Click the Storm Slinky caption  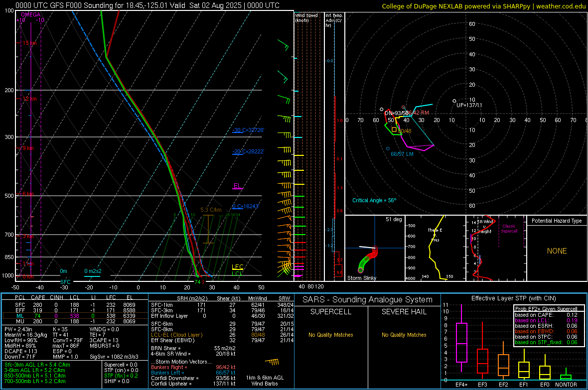[361, 278]
